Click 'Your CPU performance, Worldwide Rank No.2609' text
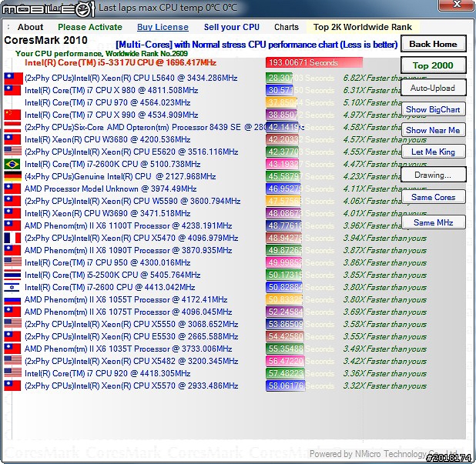476x464 pixels. click(x=102, y=53)
